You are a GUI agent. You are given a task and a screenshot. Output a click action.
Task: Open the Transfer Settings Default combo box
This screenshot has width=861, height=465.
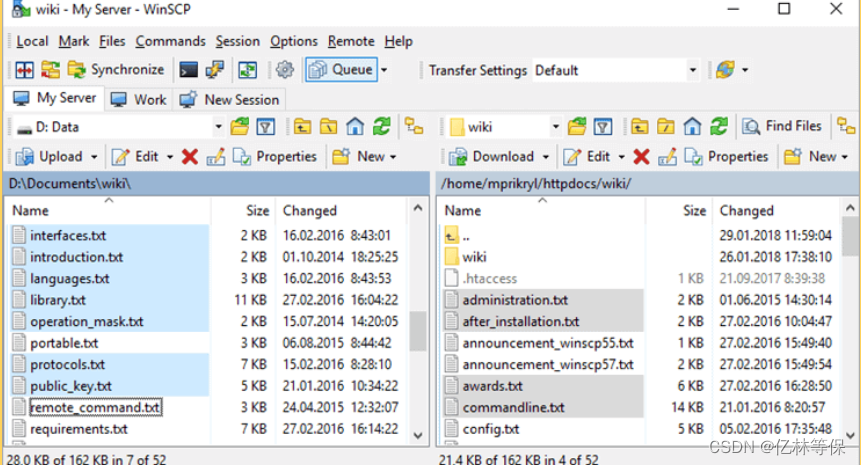pyautogui.click(x=616, y=70)
